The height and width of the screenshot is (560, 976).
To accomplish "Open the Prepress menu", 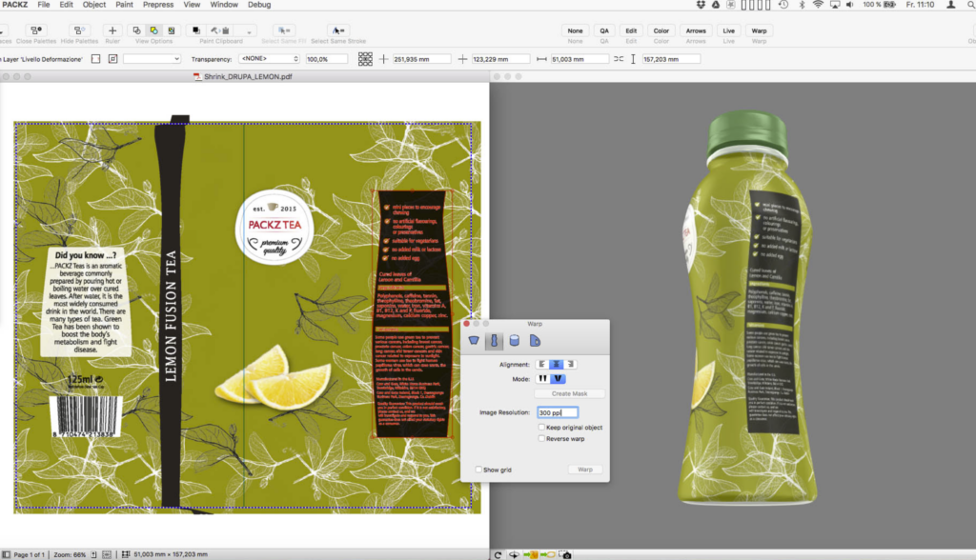I will pyautogui.click(x=158, y=5).
